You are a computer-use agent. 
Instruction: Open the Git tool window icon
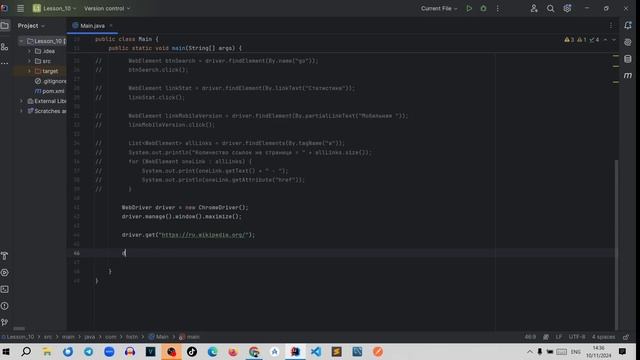tap(4, 322)
